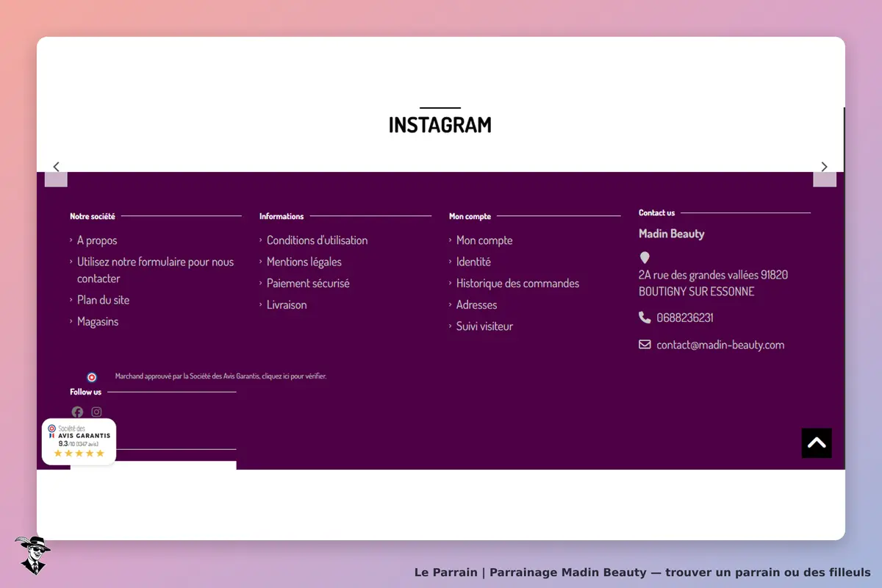Click the Informations heading
Screen dimensions: 882x588
282,216
